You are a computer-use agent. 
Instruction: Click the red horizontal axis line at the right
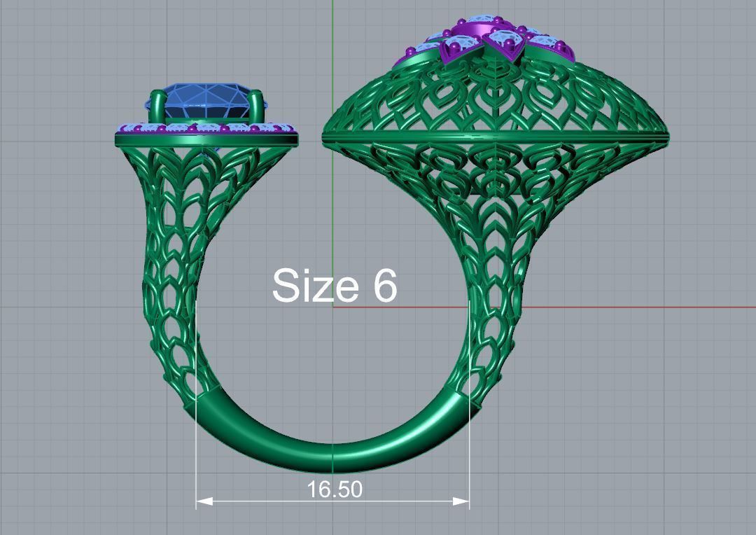pyautogui.click(x=630, y=307)
